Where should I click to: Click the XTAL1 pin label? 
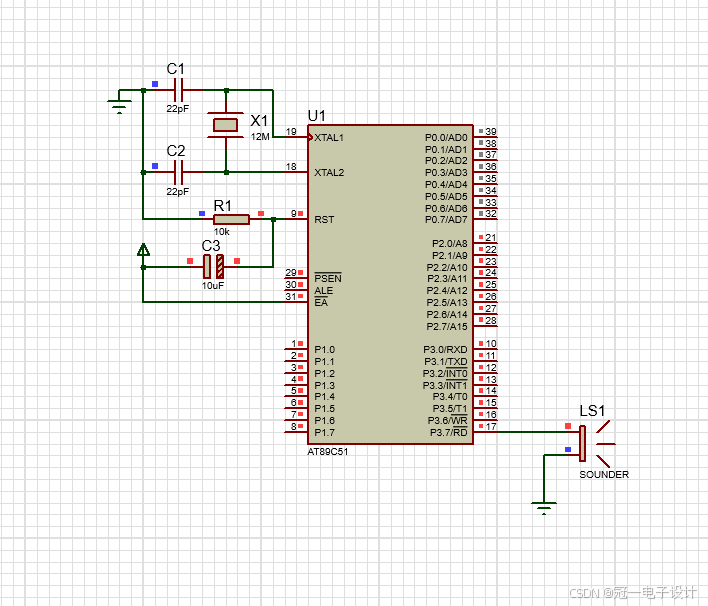click(x=329, y=138)
